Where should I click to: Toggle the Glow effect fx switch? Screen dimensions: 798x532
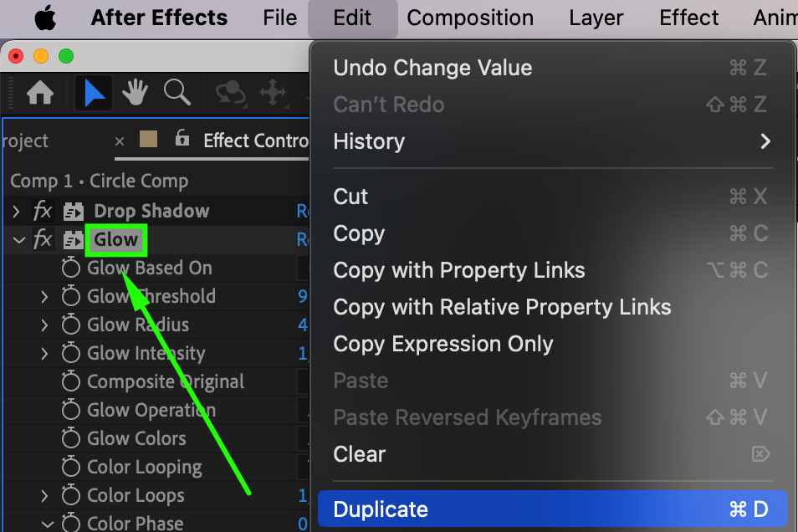43,240
